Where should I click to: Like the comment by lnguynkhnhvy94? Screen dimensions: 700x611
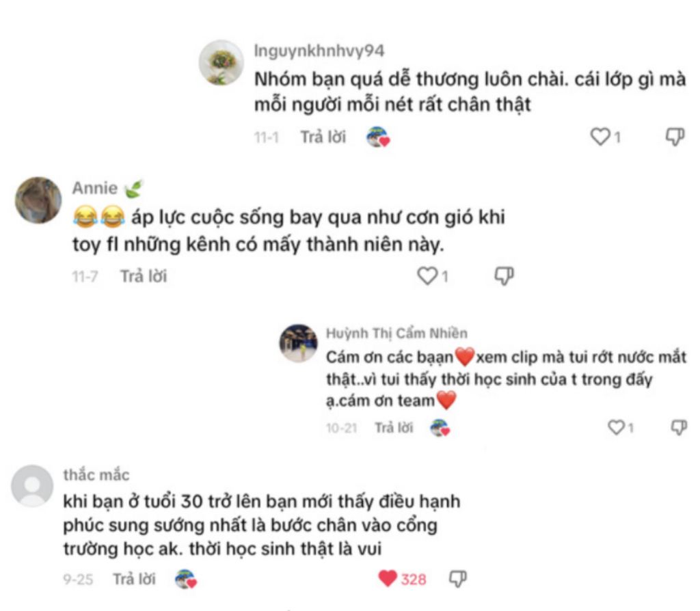click(x=600, y=137)
